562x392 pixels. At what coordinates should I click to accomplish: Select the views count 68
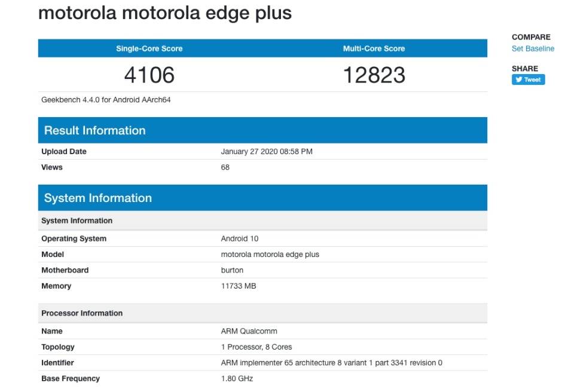225,167
